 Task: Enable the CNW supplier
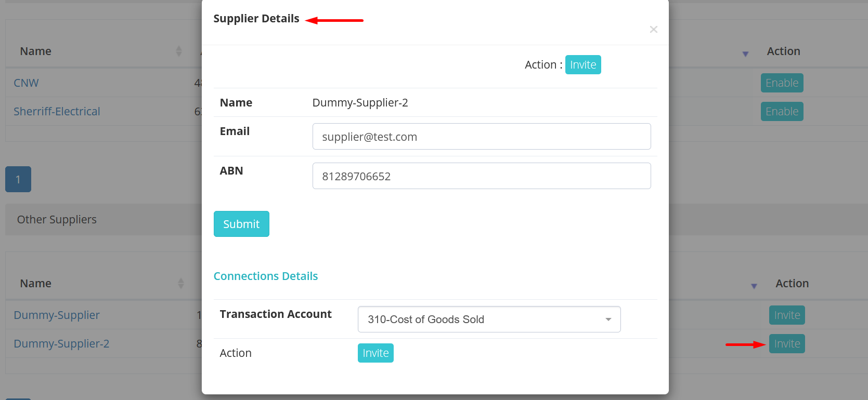pos(782,83)
